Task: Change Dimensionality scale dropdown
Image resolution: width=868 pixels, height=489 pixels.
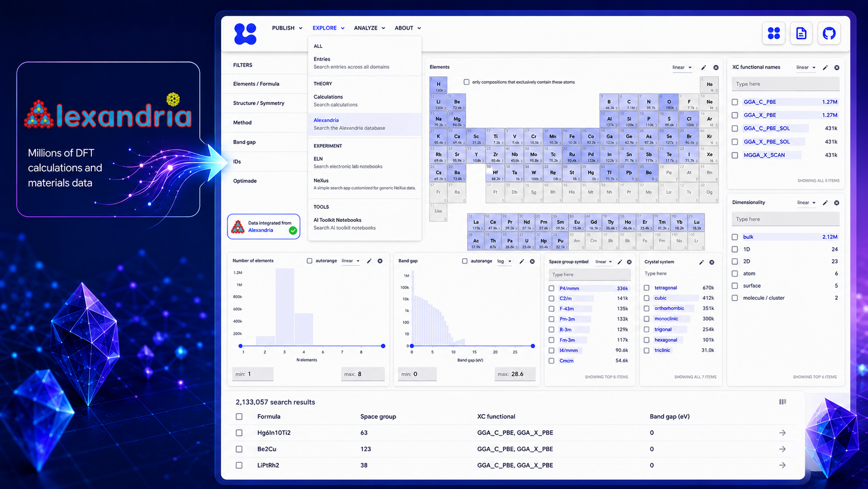Action: tap(806, 203)
